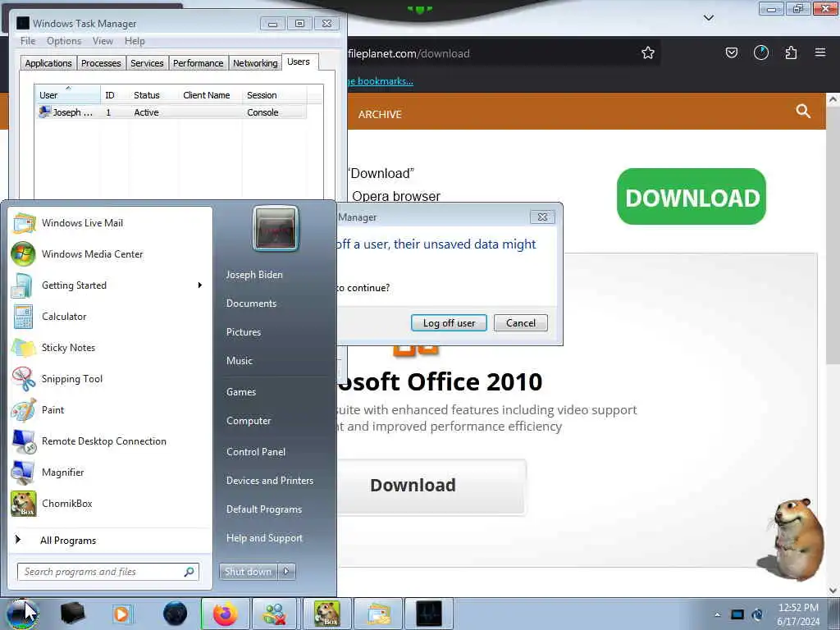Click the Firefox address bar URL
840x630 pixels.
[409, 53]
